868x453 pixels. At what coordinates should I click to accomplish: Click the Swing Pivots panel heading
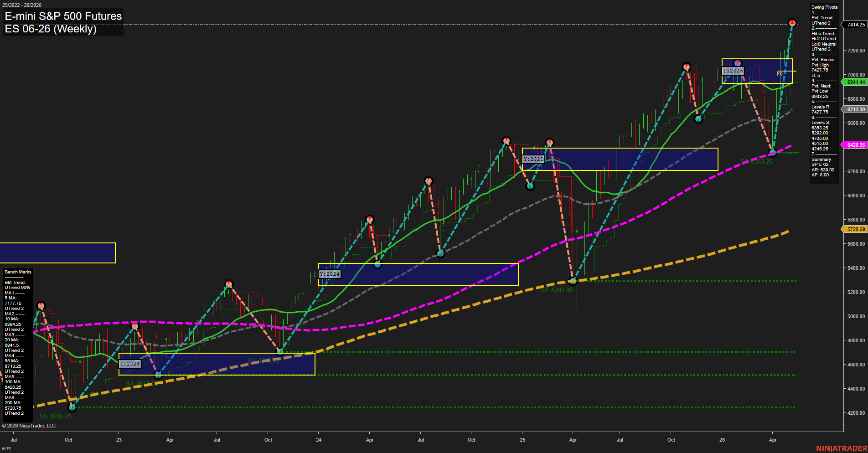pos(824,7)
